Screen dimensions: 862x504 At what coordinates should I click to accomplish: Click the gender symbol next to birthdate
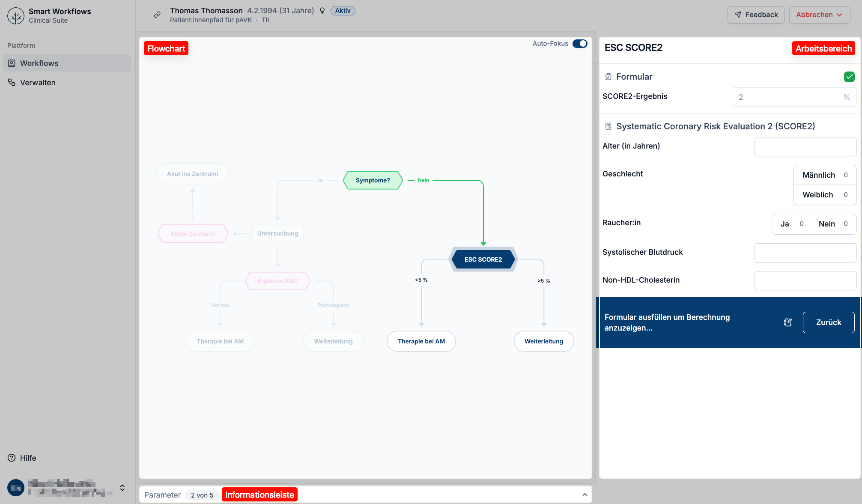322,11
